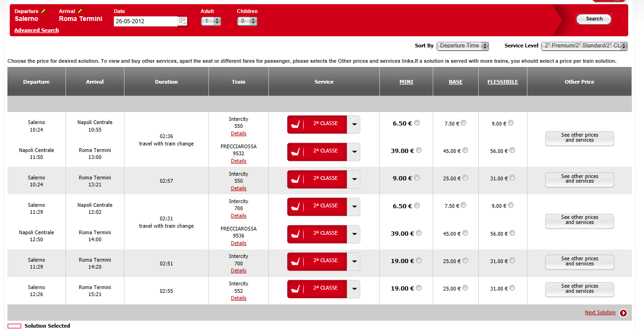Select MINI 19.00 € for Intercity 700 arriving 14:20
This screenshot has width=644, height=330.
click(x=419, y=261)
